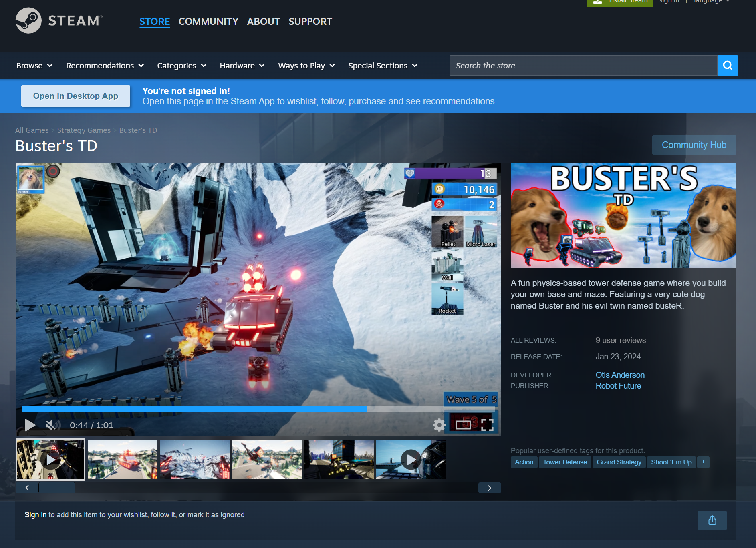Click the STEAM wordmark text
Image resolution: width=756 pixels, height=548 pixels.
[x=75, y=21]
